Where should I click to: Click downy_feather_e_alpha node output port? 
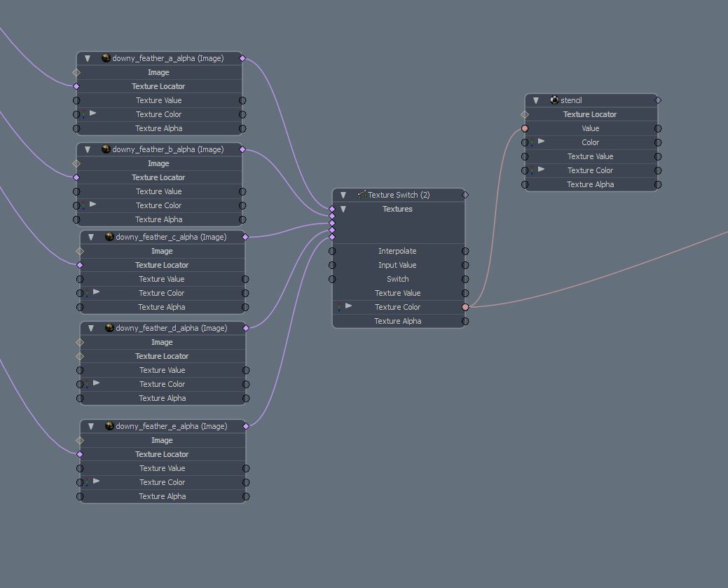(246, 426)
